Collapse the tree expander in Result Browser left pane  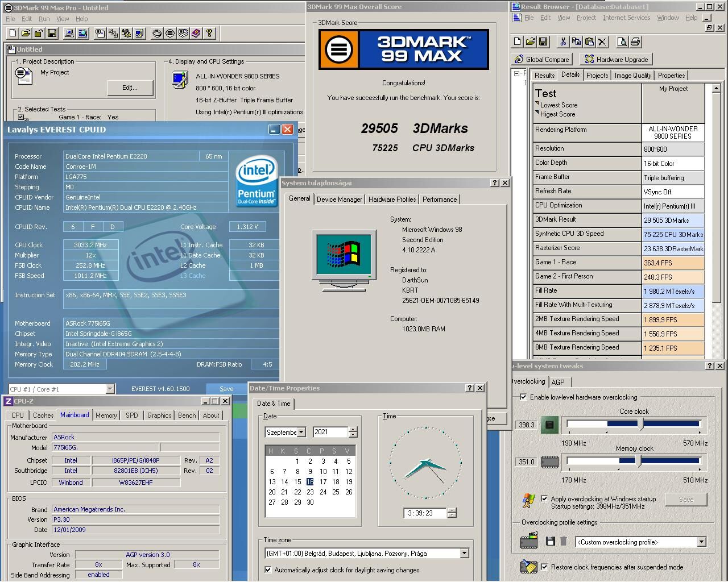pyautogui.click(x=516, y=73)
